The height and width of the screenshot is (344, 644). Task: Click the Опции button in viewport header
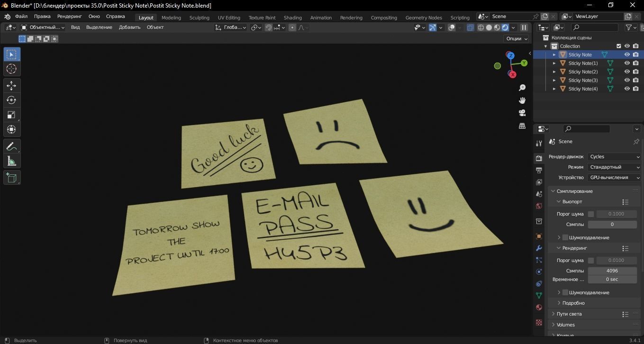[515, 38]
